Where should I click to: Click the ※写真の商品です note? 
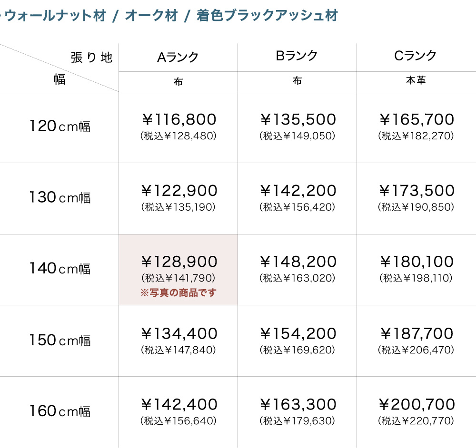178,292
